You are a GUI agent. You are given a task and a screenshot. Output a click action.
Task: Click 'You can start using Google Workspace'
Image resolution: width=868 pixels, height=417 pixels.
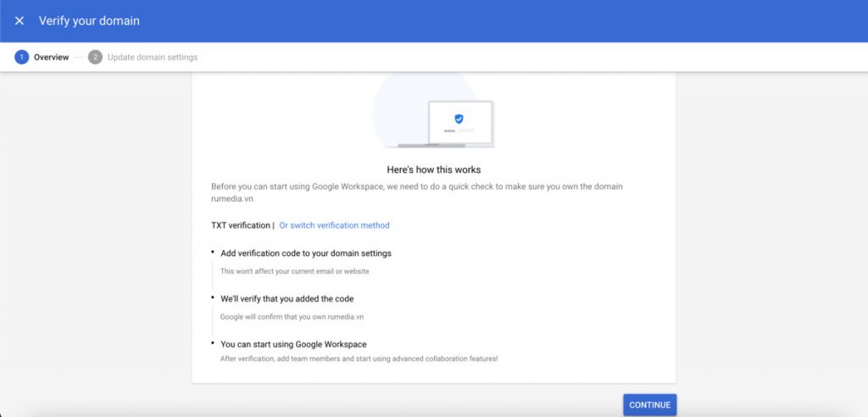tap(293, 344)
